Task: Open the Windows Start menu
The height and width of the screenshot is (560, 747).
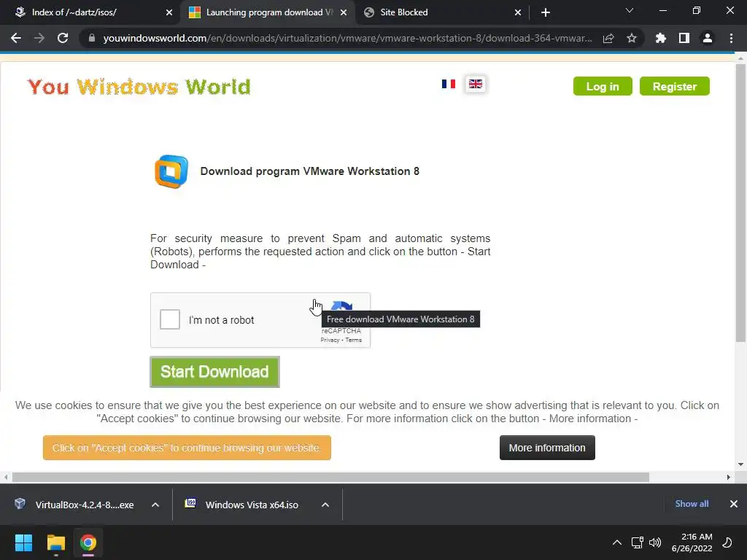Action: point(23,542)
